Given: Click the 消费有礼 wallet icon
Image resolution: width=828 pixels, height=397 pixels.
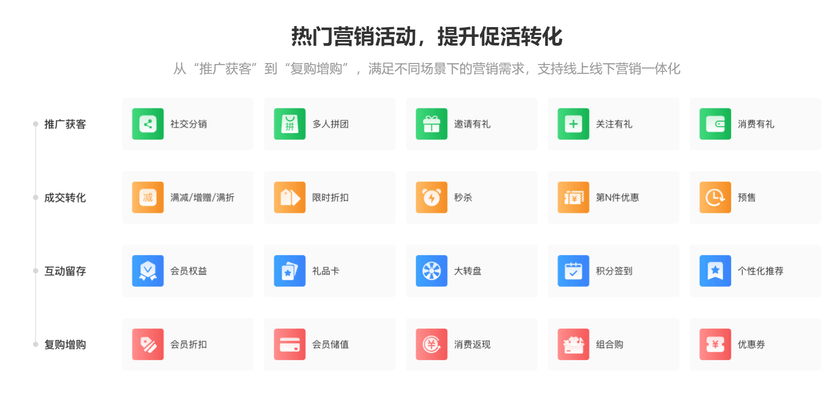Looking at the screenshot, I should tap(716, 124).
